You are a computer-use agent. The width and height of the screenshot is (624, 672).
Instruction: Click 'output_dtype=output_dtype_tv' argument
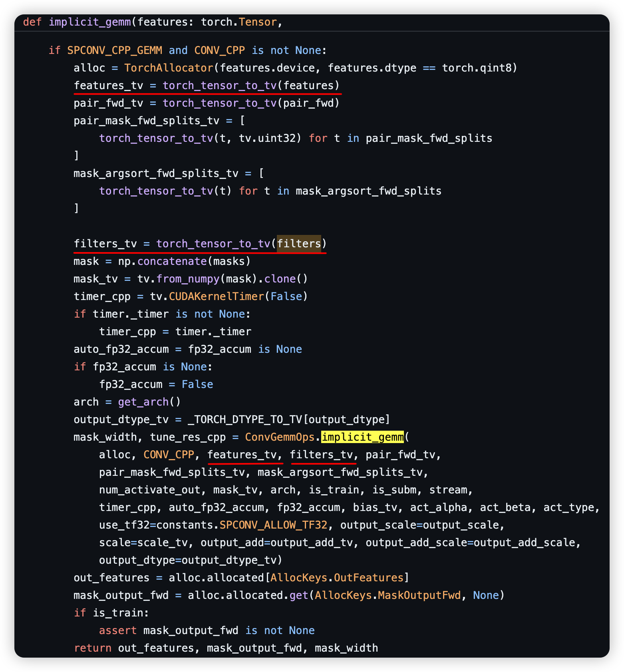coord(188,560)
